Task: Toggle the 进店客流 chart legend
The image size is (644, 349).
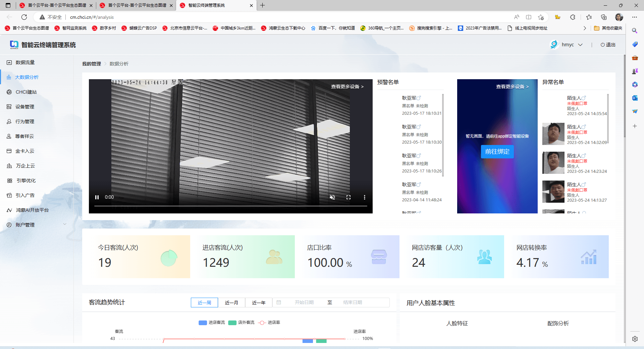Action: click(x=212, y=322)
